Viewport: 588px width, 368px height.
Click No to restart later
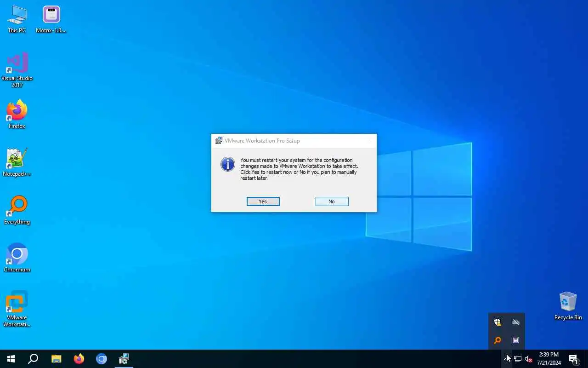point(332,201)
